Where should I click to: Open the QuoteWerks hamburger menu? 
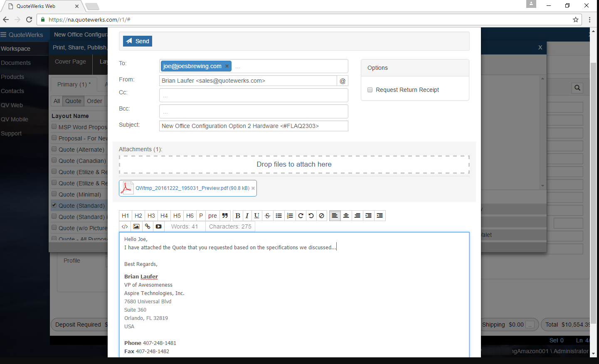click(x=4, y=35)
